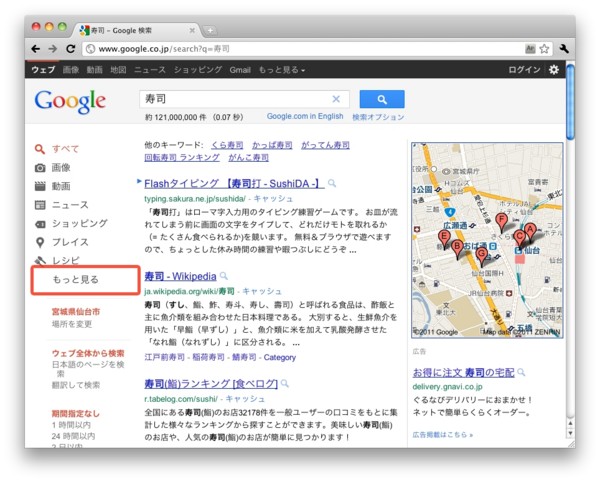The height and width of the screenshot is (482, 600).
Task: Preview 食べログ result with magnifier icon
Action: pyautogui.click(x=285, y=383)
